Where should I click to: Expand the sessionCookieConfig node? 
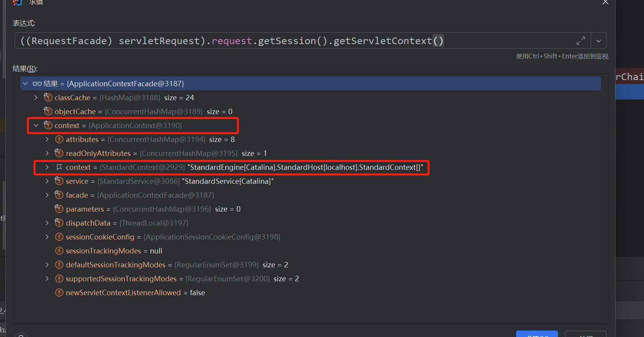[x=47, y=237]
